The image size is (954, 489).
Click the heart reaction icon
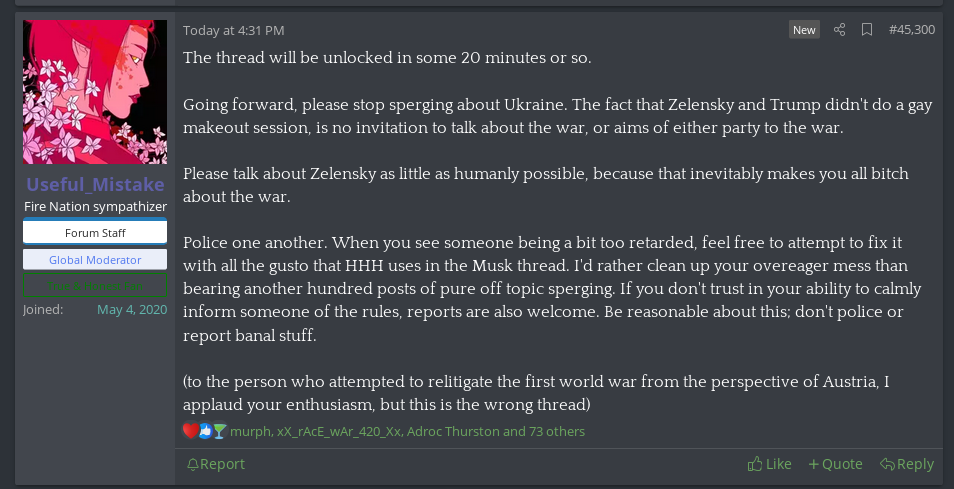pyautogui.click(x=190, y=432)
